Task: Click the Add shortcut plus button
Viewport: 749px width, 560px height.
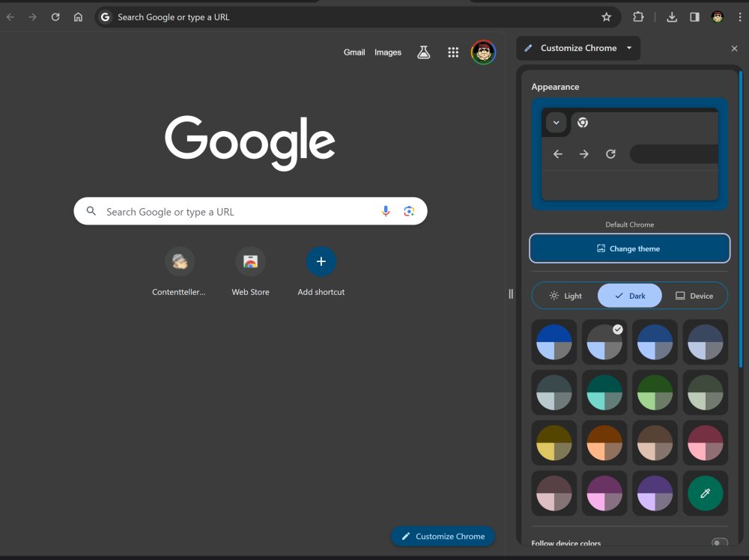Action: click(x=321, y=261)
